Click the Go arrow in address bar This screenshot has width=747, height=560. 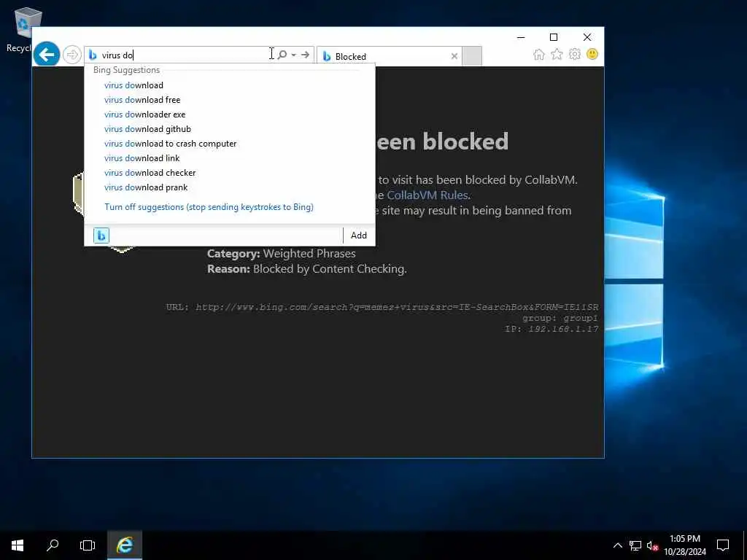pyautogui.click(x=306, y=55)
